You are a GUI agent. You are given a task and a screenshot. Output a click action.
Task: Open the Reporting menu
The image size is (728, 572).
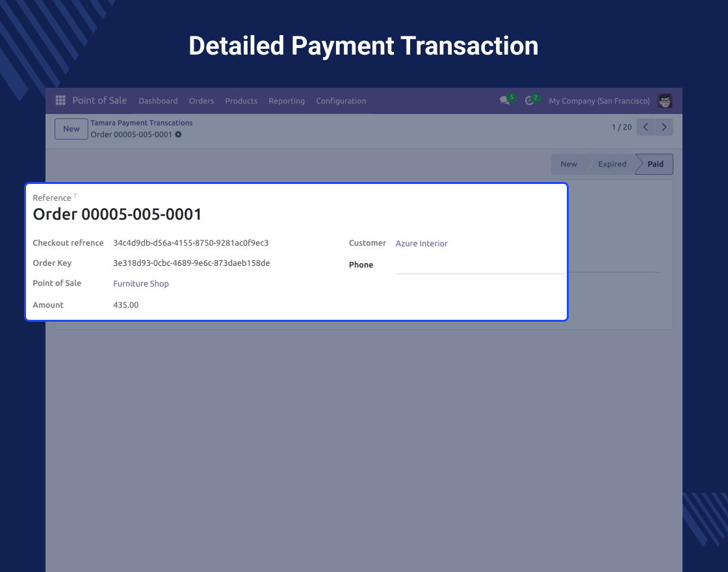pyautogui.click(x=286, y=101)
